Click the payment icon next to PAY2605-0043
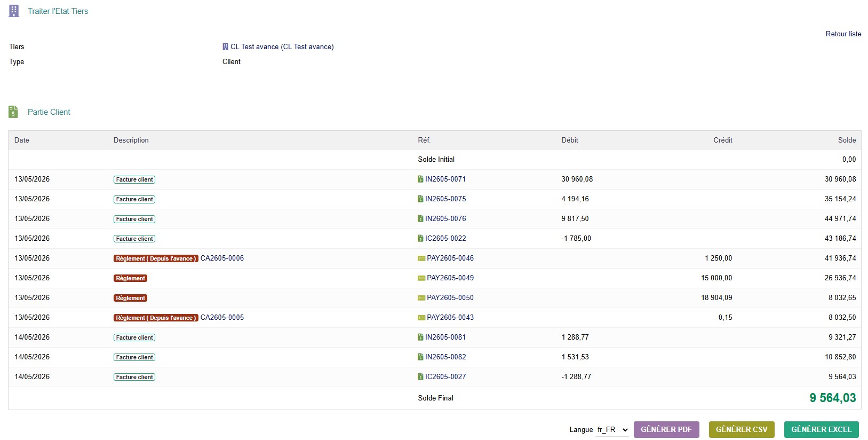Image resolution: width=868 pixels, height=440 pixels. click(x=421, y=318)
